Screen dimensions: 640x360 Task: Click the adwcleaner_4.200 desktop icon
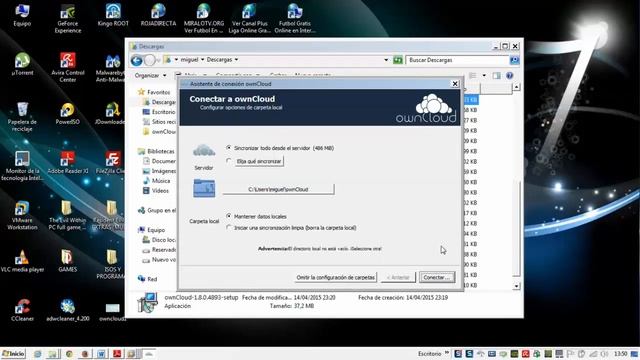tap(68, 311)
